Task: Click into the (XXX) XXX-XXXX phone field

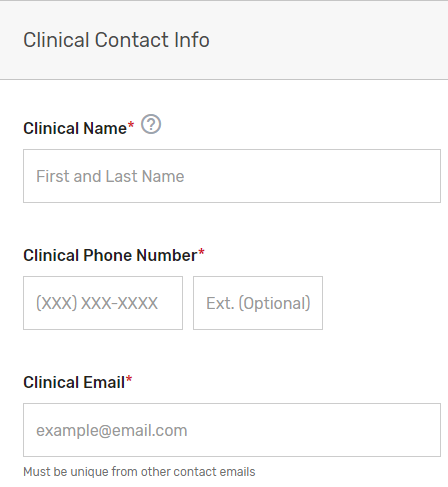Action: pos(103,303)
